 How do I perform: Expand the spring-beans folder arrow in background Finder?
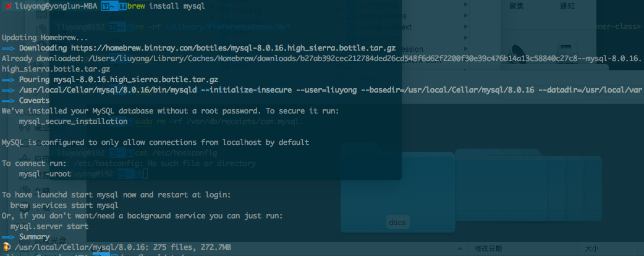(466, 15)
